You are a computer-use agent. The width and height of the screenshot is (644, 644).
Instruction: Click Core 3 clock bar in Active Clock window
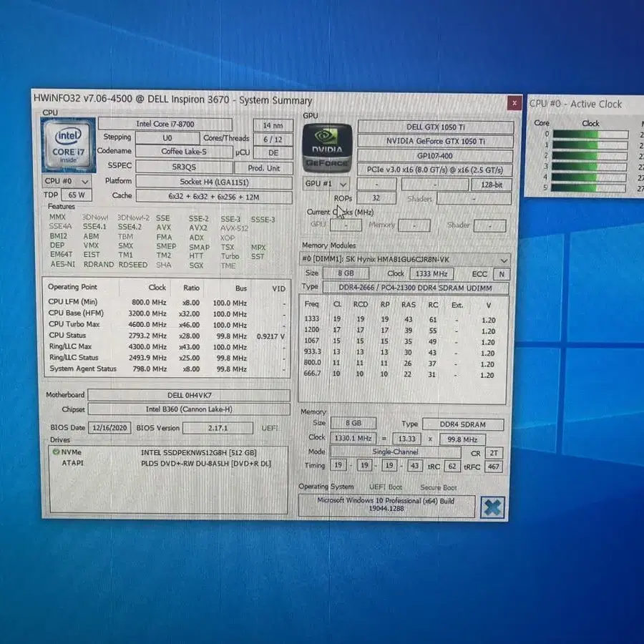(589, 166)
